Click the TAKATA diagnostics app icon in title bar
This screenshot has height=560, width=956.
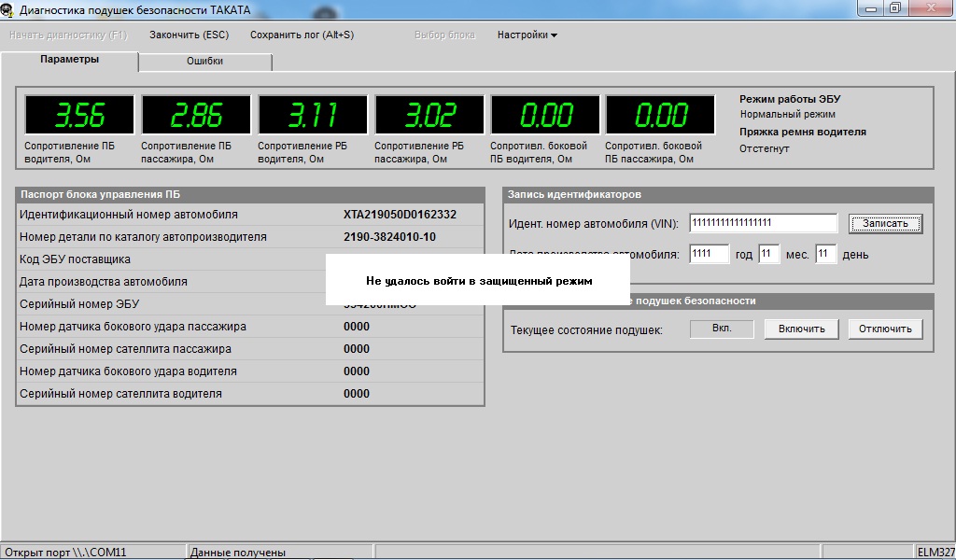(x=7, y=9)
